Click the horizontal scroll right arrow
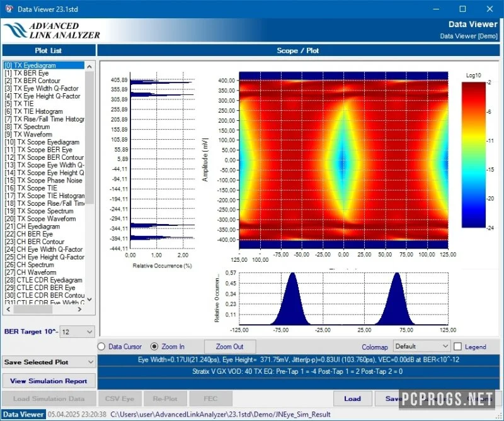Viewport: 504px width, 421px height. 79,309
